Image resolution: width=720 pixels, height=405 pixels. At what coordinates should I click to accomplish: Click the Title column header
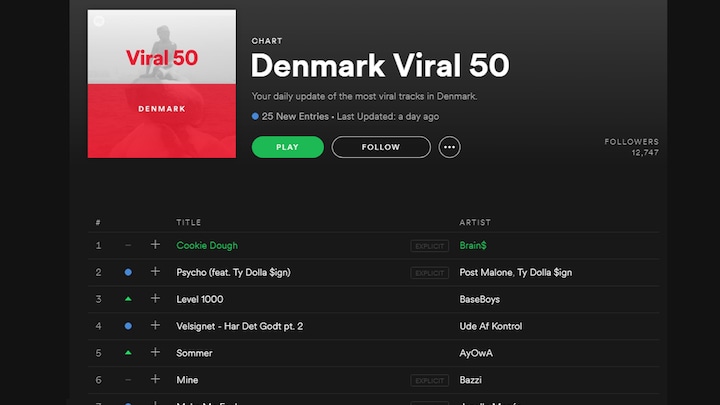pos(189,222)
